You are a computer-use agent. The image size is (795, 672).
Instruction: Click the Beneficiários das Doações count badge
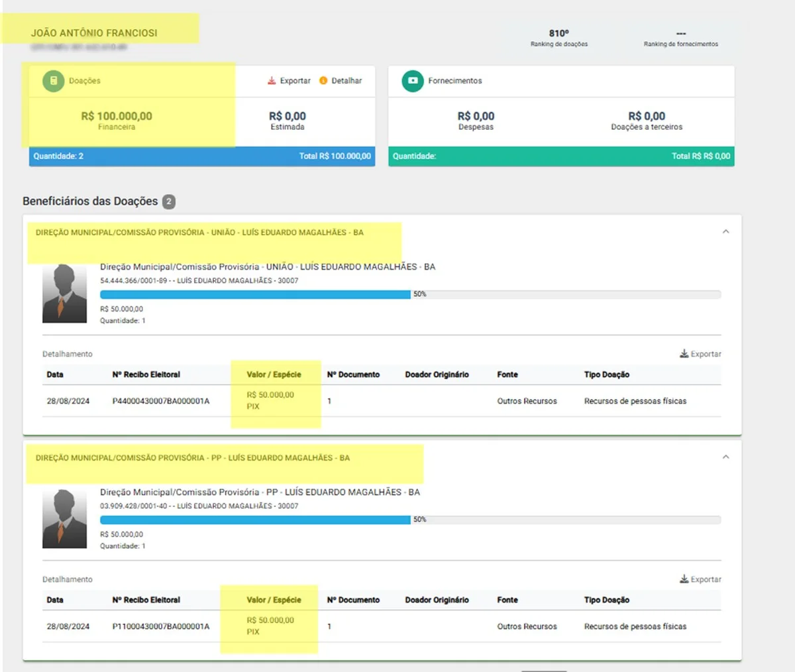[x=169, y=201]
